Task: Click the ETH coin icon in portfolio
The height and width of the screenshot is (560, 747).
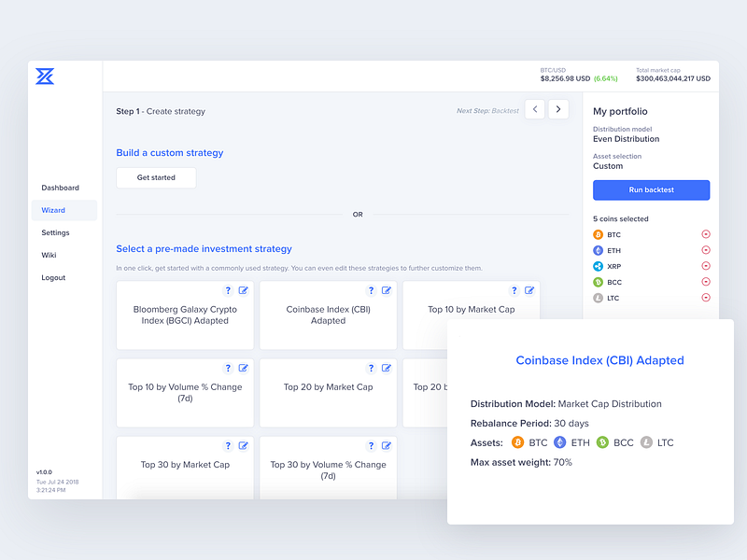Action: (x=598, y=250)
